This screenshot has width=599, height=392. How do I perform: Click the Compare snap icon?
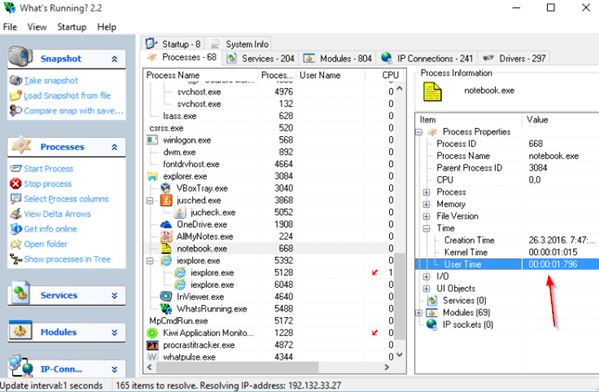click(16, 110)
